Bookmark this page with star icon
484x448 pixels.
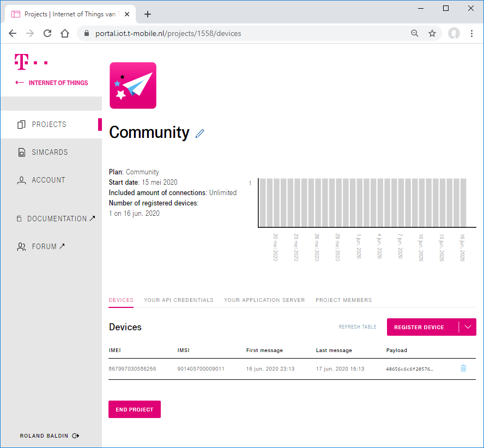[x=432, y=33]
